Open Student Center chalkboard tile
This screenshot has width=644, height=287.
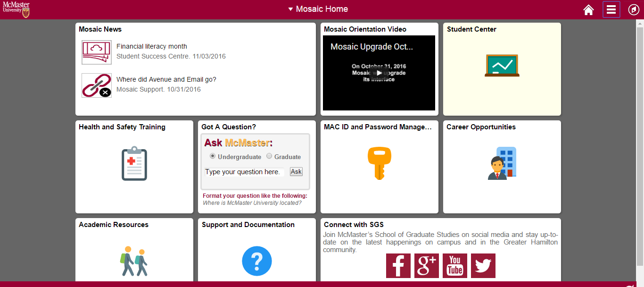point(502,66)
